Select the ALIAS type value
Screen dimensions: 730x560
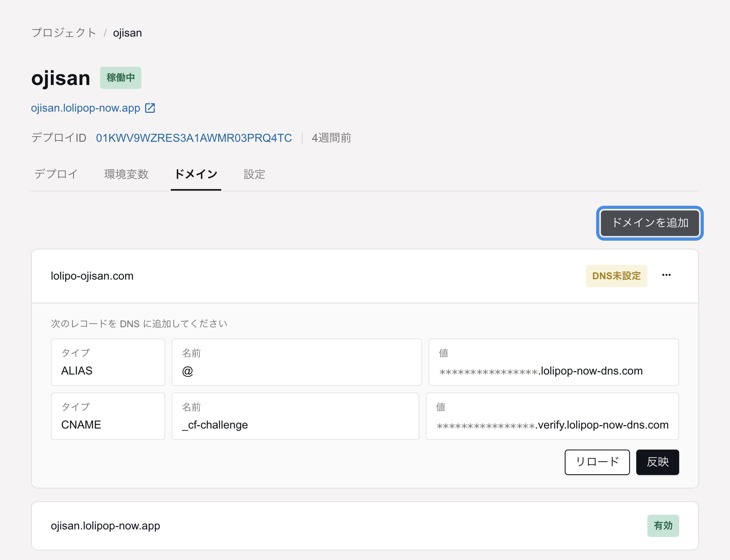(77, 371)
